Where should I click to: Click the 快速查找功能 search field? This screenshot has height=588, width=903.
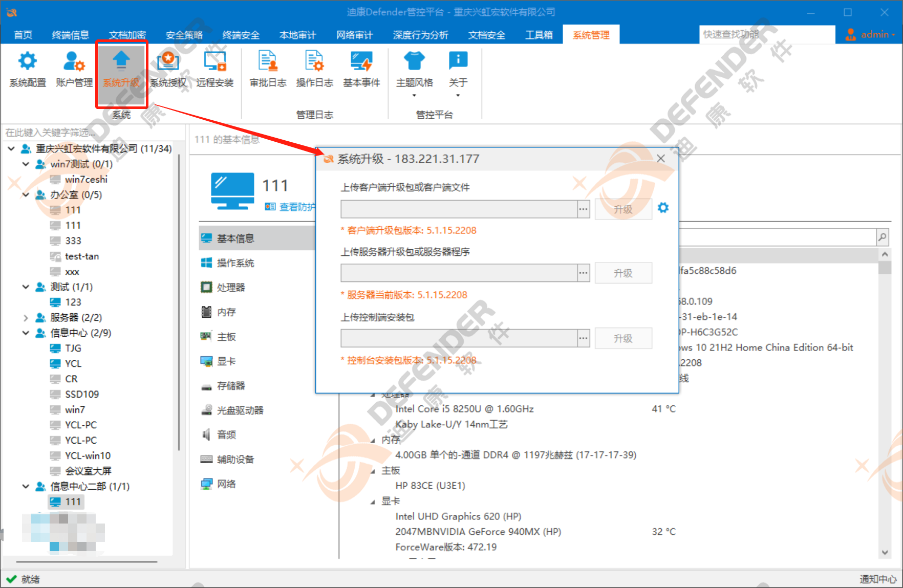click(x=766, y=34)
